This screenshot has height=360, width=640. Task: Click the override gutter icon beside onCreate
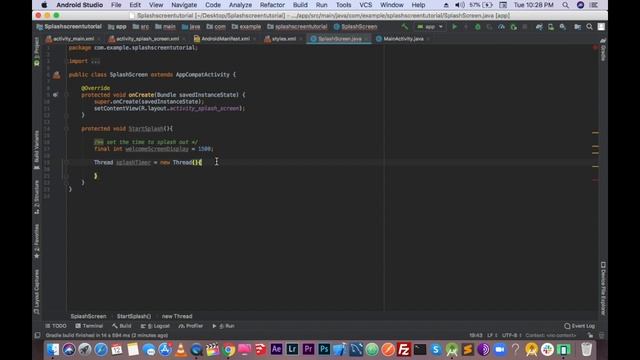pyautogui.click(x=56, y=95)
